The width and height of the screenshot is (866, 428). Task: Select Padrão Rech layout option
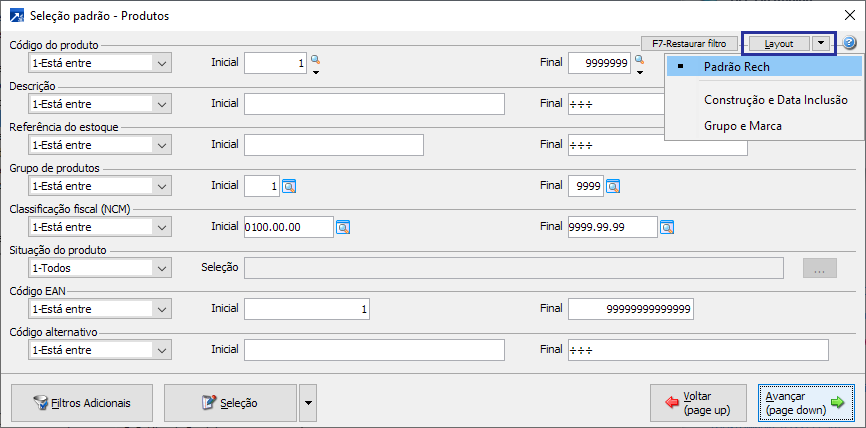click(736, 67)
